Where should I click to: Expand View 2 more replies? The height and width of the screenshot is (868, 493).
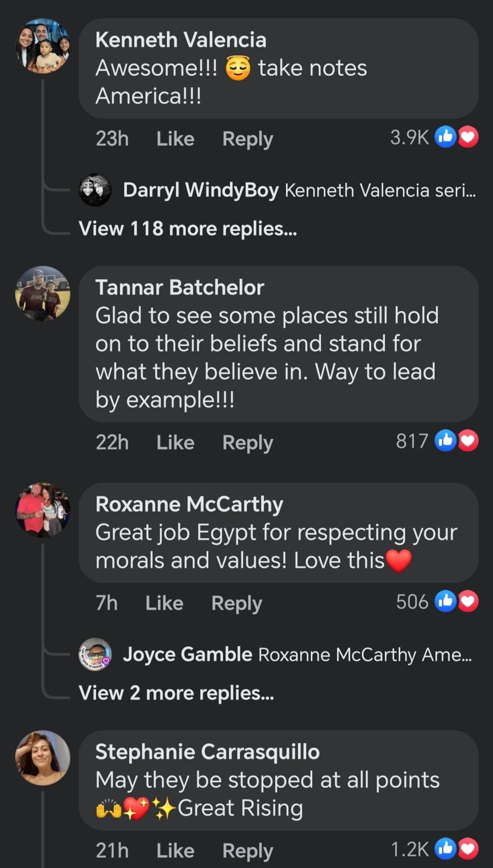coord(176,693)
